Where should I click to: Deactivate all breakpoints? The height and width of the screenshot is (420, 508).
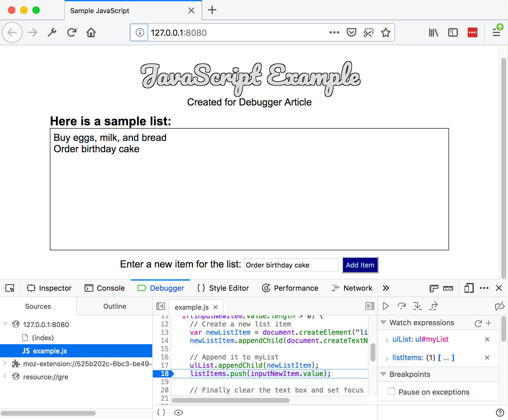(500, 306)
